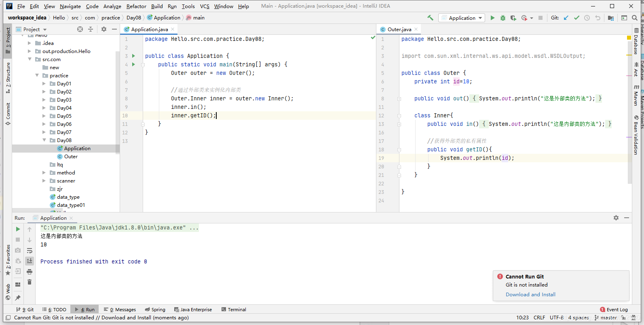Viewport: 644px width, 325px height.
Task: Open Bean Validation side panel
Action: tap(636, 134)
